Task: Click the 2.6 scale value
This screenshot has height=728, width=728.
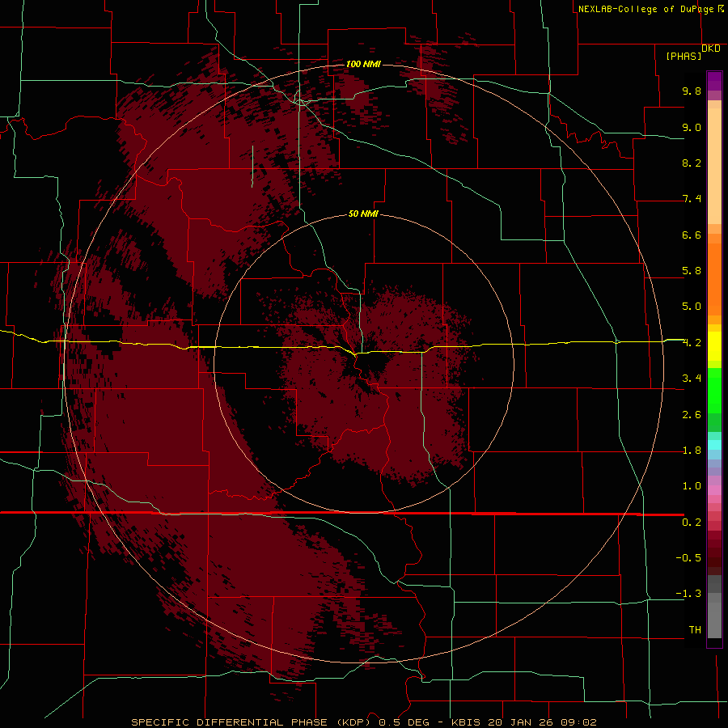Action: [x=692, y=415]
